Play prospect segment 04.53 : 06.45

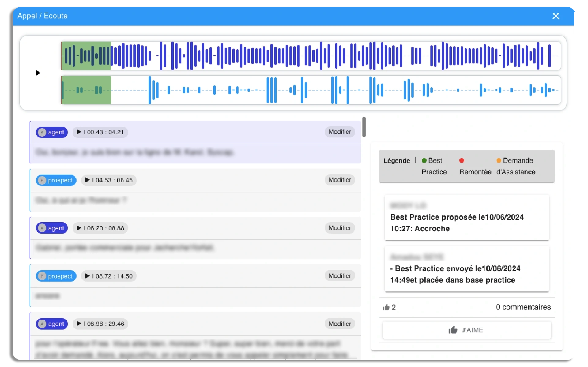[x=87, y=180]
